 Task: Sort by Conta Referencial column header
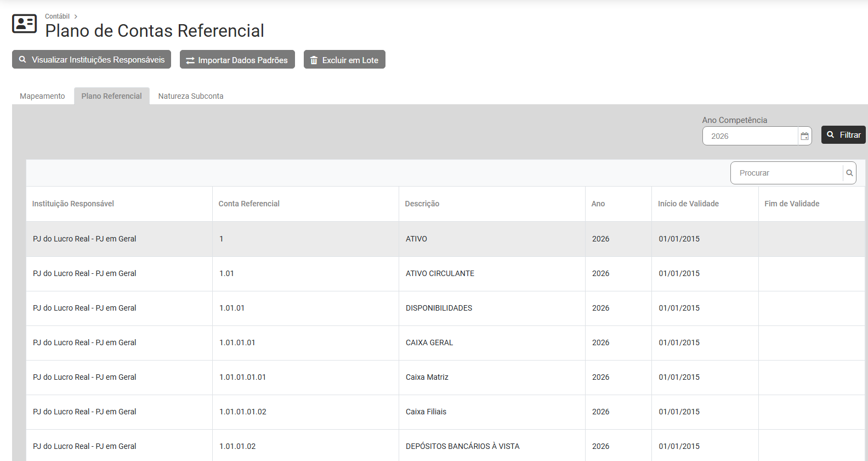tap(249, 204)
